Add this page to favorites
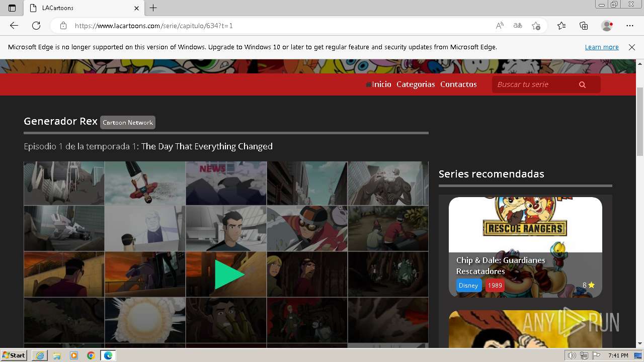Image resolution: width=644 pixels, height=362 pixels. point(536,26)
